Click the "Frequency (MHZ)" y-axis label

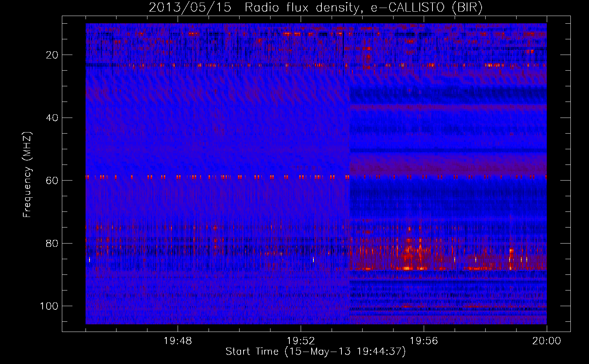coord(27,175)
